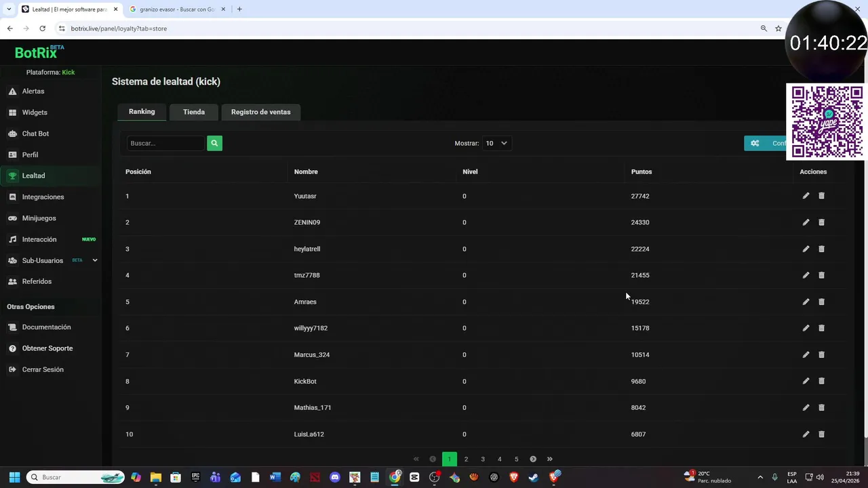The height and width of the screenshot is (488, 868).
Task: Open the Alertas sidebar section
Action: [33, 91]
